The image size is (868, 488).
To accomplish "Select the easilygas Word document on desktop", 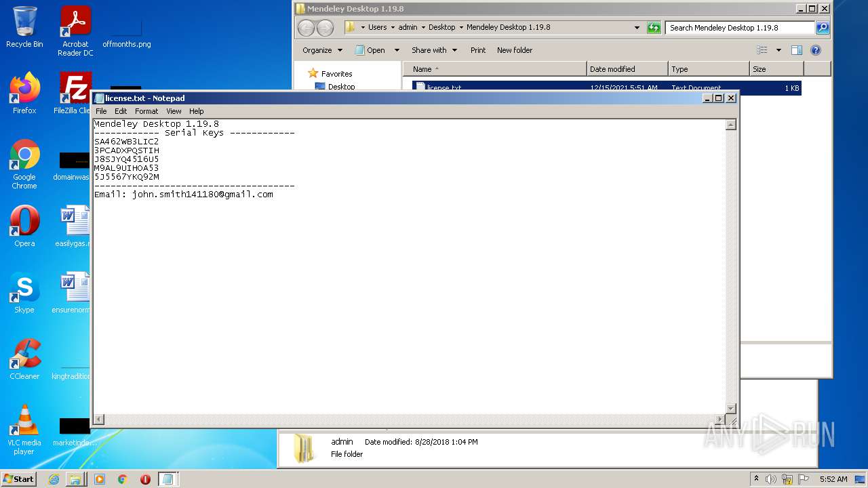I will click(x=73, y=226).
